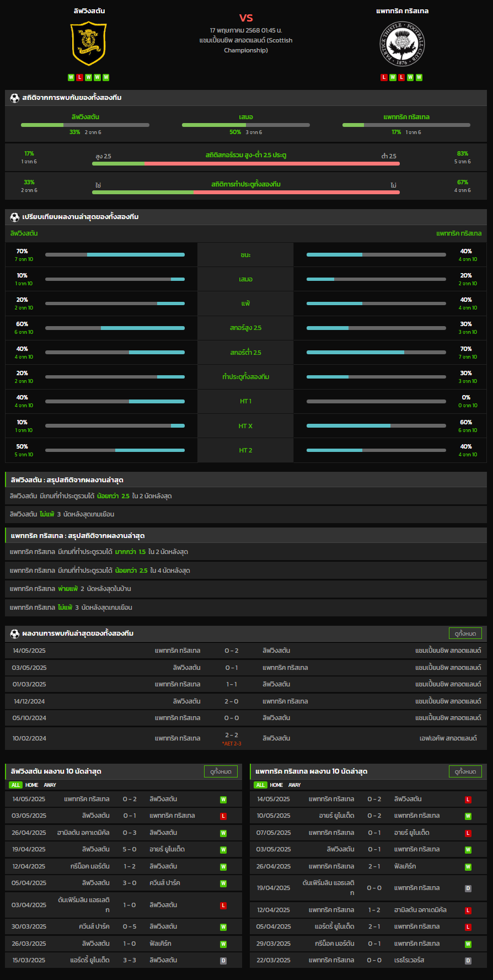This screenshot has width=493, height=980.
Task: Click the both-teams-to-score statistics bar
Action: 246,192
